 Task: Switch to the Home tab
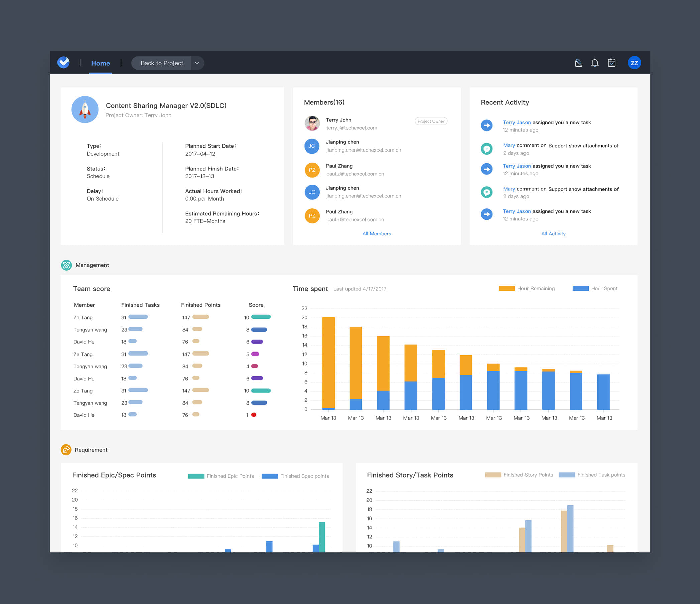coord(100,63)
